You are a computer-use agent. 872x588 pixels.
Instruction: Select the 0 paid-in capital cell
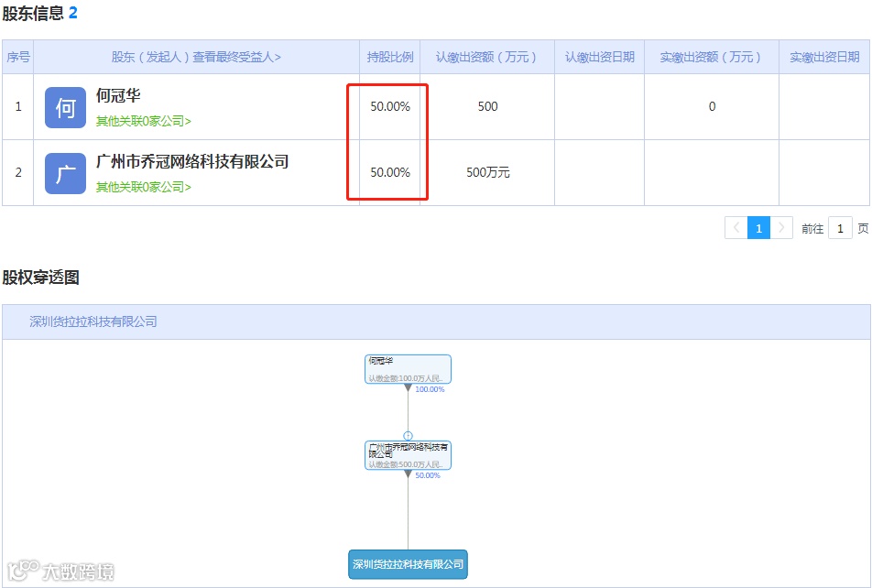pos(712,106)
